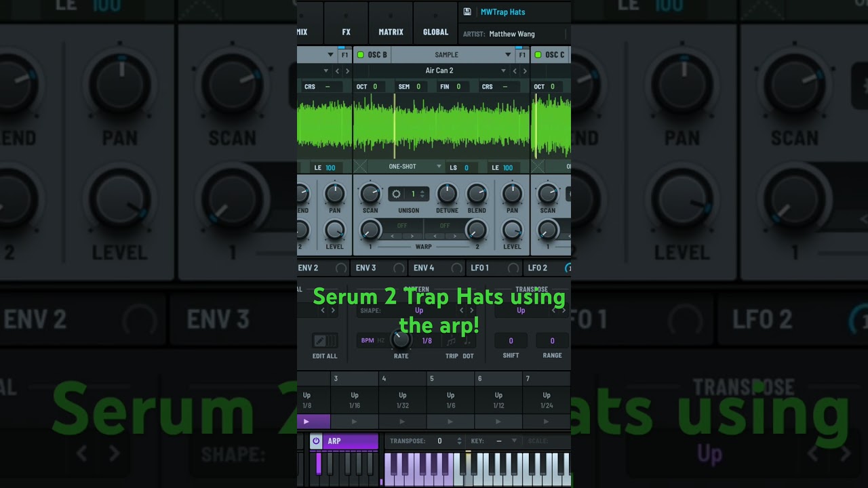
Task: Toggle the OSC B enable green light
Action: click(x=361, y=55)
